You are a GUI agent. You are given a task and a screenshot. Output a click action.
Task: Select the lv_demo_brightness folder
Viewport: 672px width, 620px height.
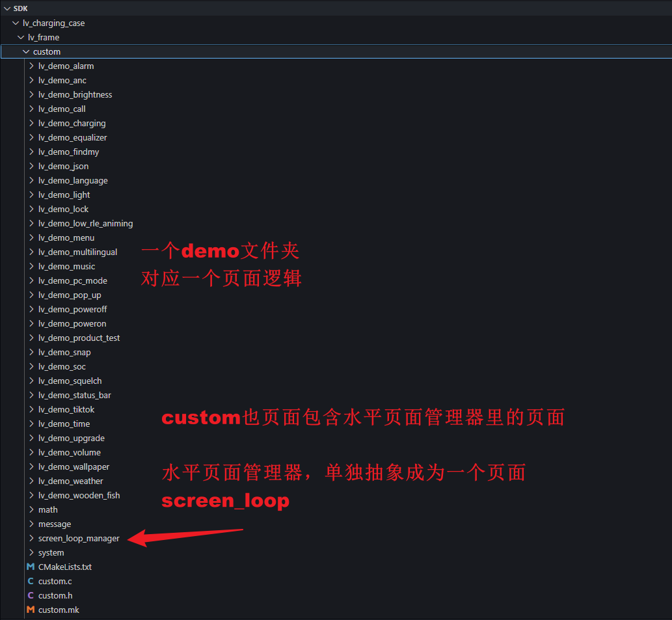[x=75, y=95]
